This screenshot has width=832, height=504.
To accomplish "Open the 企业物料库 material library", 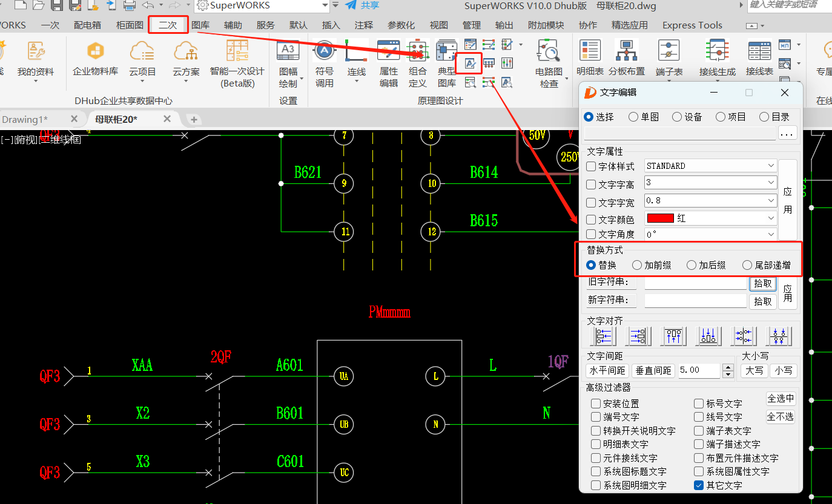I will point(95,59).
